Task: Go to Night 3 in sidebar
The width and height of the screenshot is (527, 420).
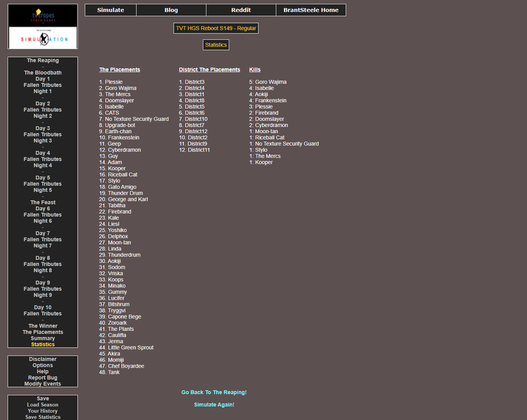Action: (x=43, y=141)
